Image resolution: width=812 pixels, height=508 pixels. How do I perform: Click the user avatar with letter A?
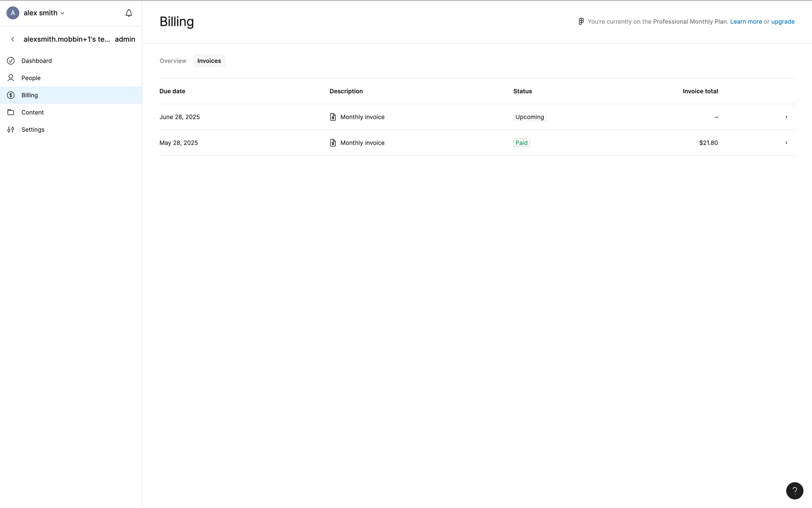coord(13,13)
